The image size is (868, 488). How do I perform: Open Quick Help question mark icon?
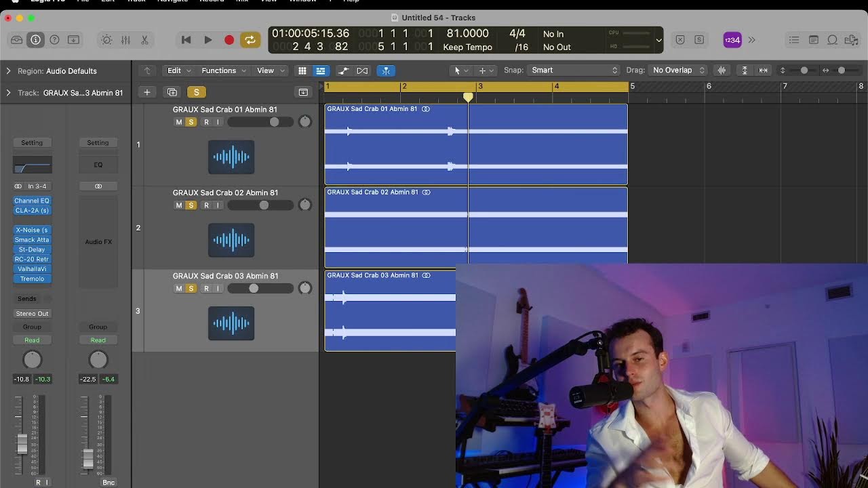click(55, 40)
